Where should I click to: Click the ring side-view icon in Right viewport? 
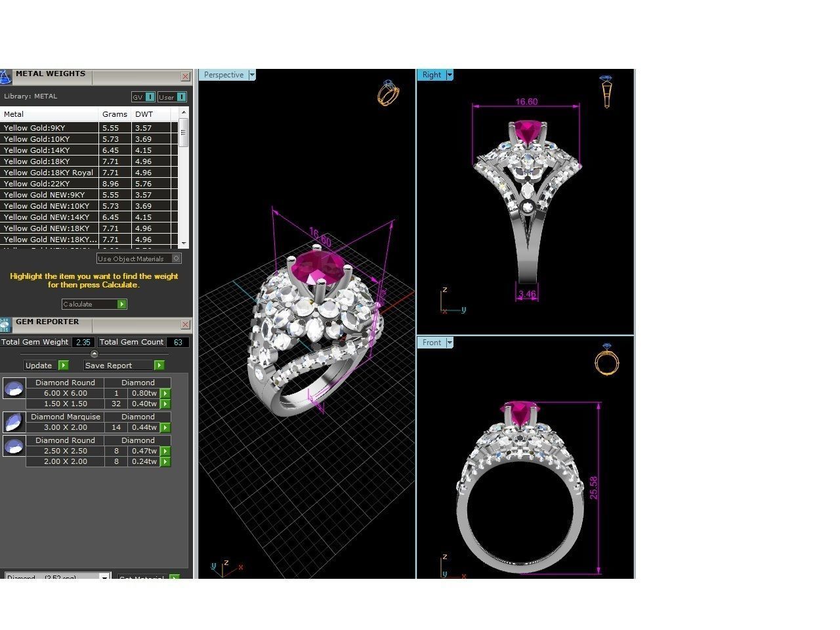(606, 91)
